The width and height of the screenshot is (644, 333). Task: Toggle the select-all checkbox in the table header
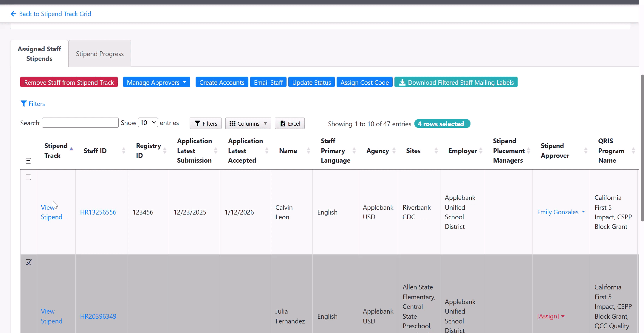(28, 161)
